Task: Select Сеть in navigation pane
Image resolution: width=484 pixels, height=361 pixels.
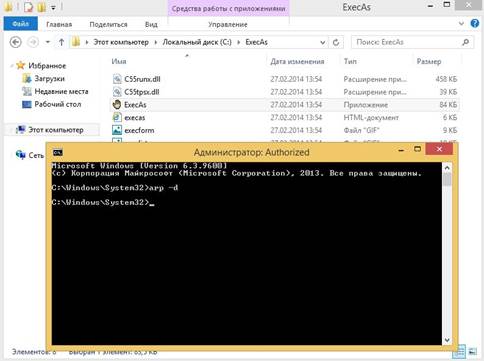Action: click(36, 155)
